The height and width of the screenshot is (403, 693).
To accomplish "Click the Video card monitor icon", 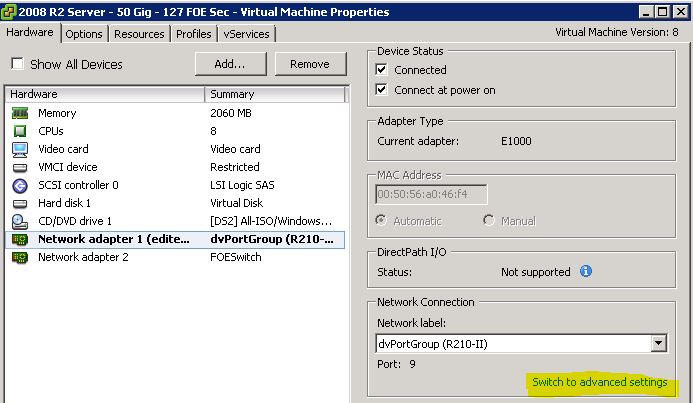I will tap(20, 149).
